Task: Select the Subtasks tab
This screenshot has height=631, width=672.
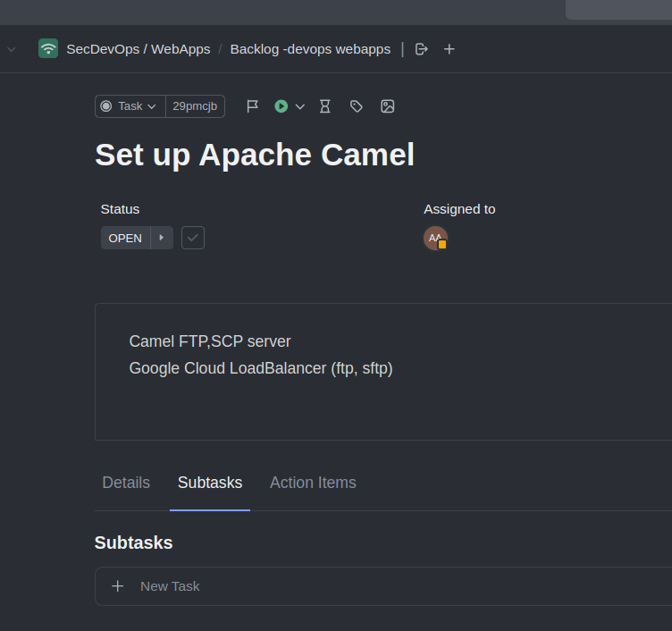Action: [210, 483]
